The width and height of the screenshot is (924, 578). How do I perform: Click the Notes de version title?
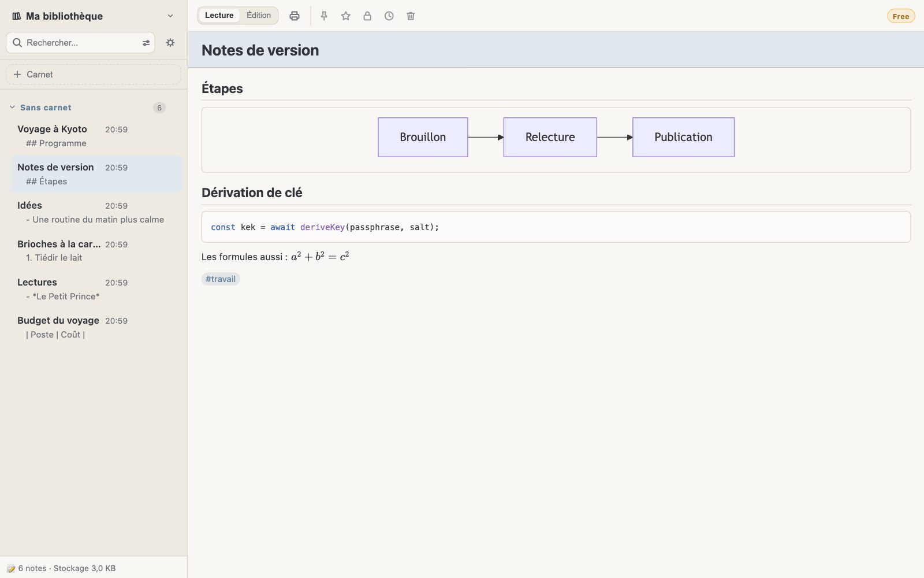click(260, 50)
